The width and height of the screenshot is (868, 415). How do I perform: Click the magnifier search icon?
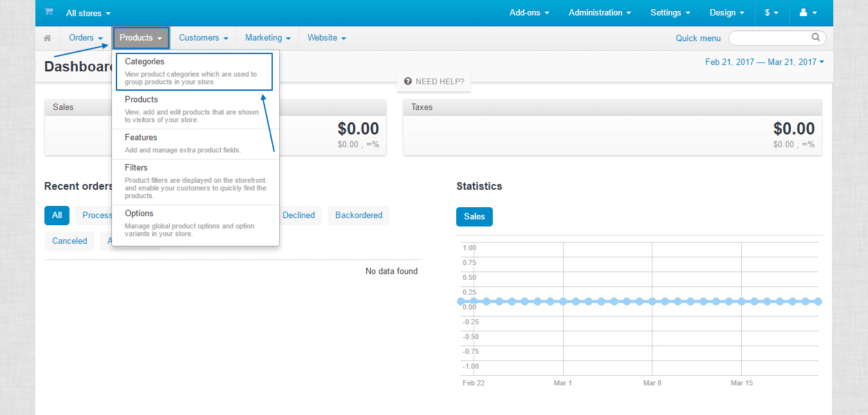(816, 37)
